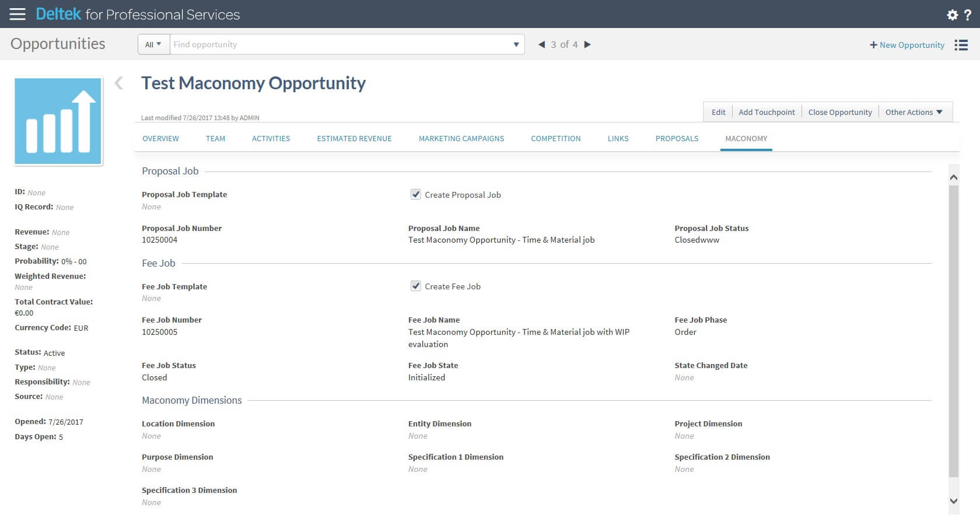Click the Proposal Job section heading
980x525 pixels.
(x=170, y=171)
